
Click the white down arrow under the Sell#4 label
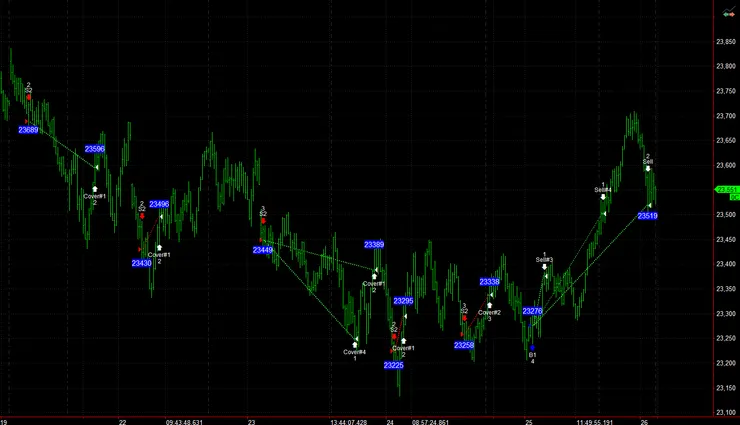[603, 197]
